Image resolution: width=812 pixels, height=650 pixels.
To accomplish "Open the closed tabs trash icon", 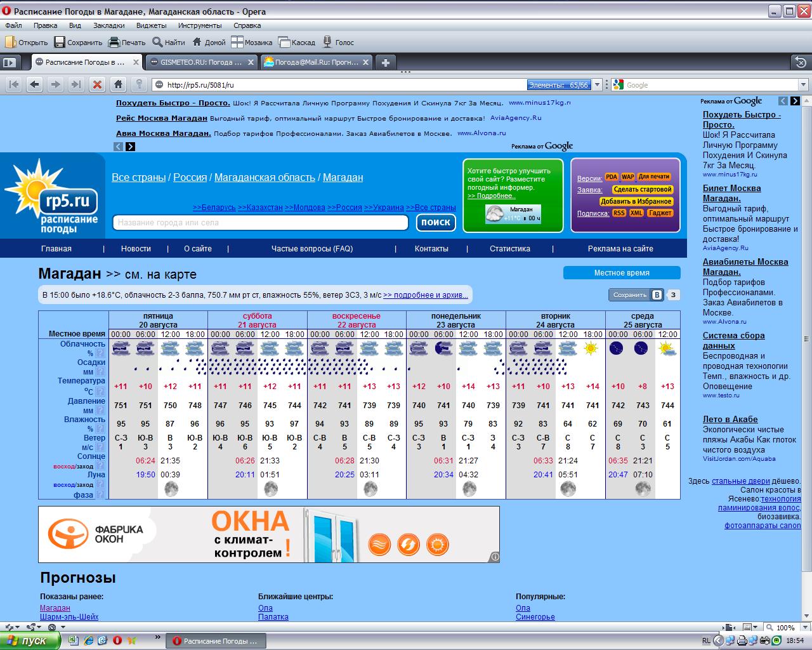I will click(801, 62).
